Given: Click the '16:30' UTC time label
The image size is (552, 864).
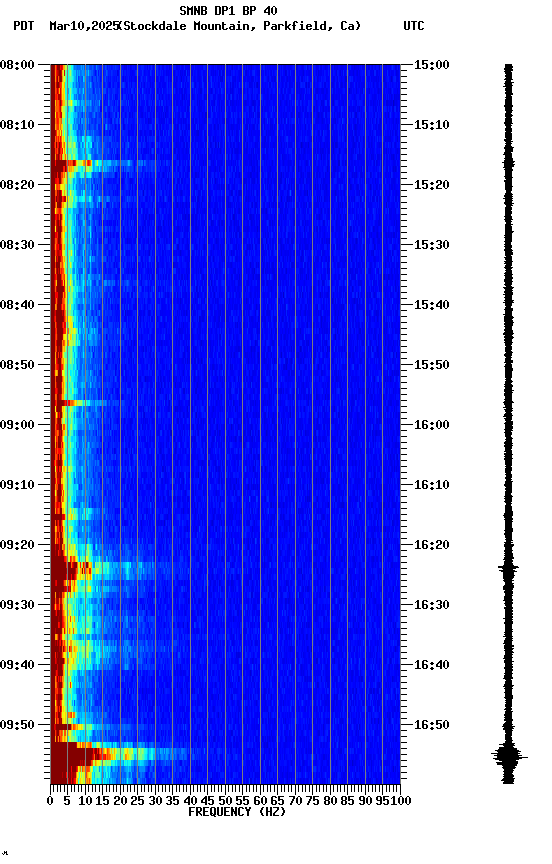Looking at the screenshot, I should 431,605.
